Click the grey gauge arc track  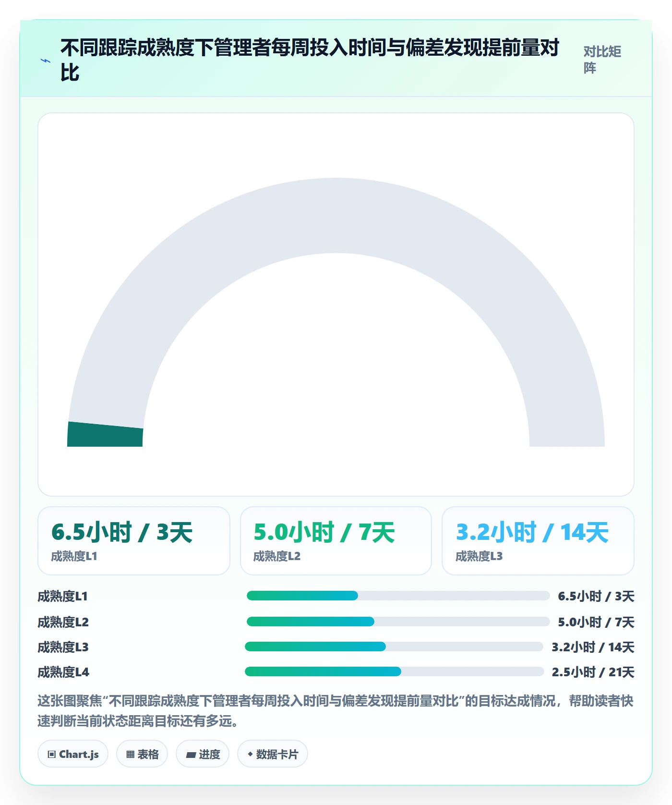[x=336, y=215]
